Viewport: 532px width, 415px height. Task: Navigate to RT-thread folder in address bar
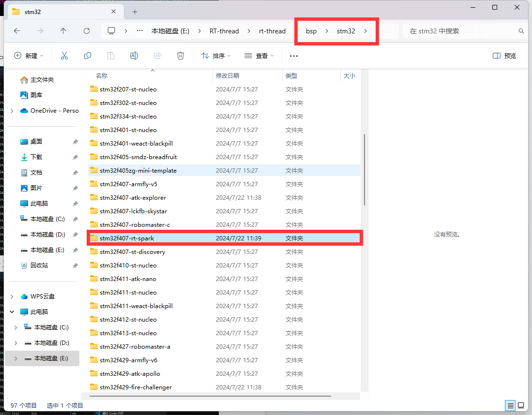224,31
